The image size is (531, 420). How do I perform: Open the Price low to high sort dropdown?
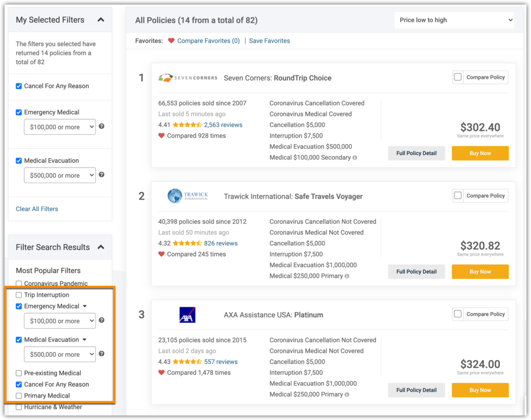tap(454, 20)
